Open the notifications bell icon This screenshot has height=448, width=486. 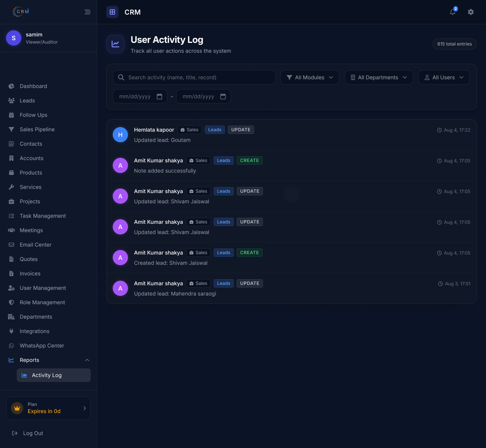click(453, 12)
